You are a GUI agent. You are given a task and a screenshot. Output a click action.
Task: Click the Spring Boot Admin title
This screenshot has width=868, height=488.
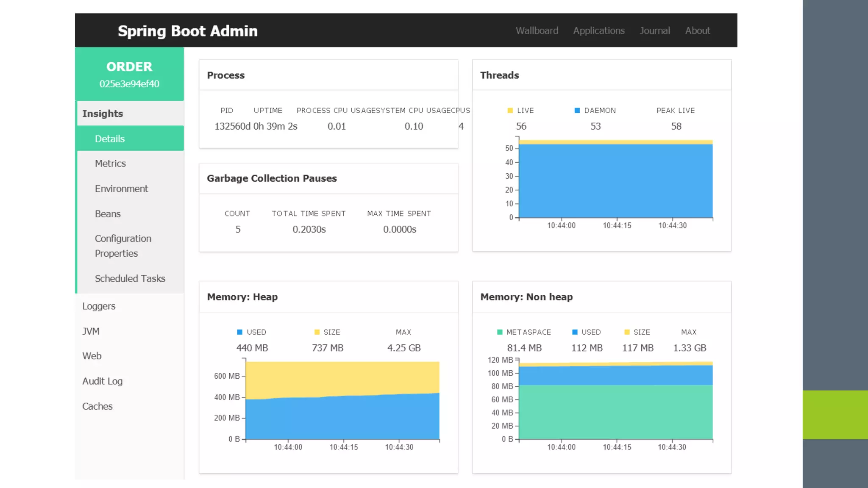[x=187, y=31]
